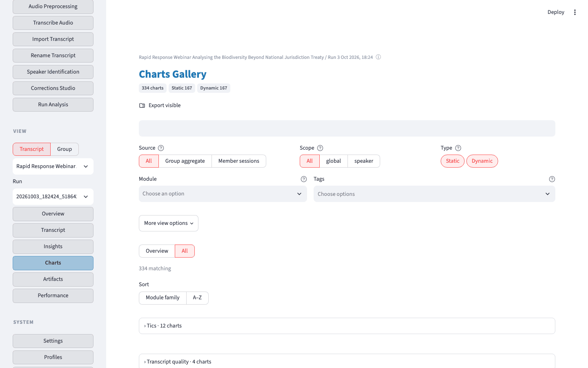Click the empty search bar field
Viewport: 588px width, 368px height.
pyautogui.click(x=347, y=128)
